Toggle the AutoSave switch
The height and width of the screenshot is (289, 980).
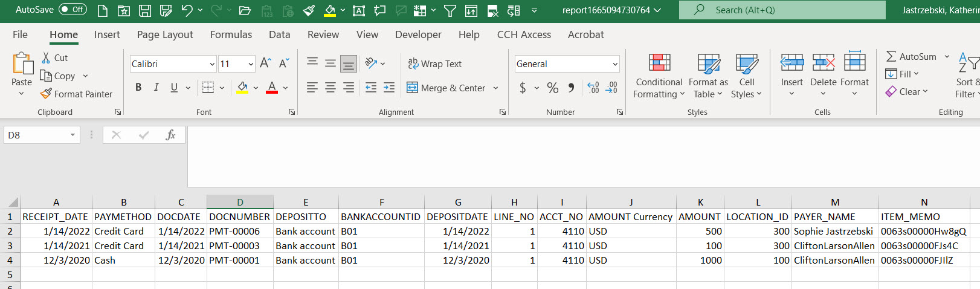pyautogui.click(x=73, y=10)
